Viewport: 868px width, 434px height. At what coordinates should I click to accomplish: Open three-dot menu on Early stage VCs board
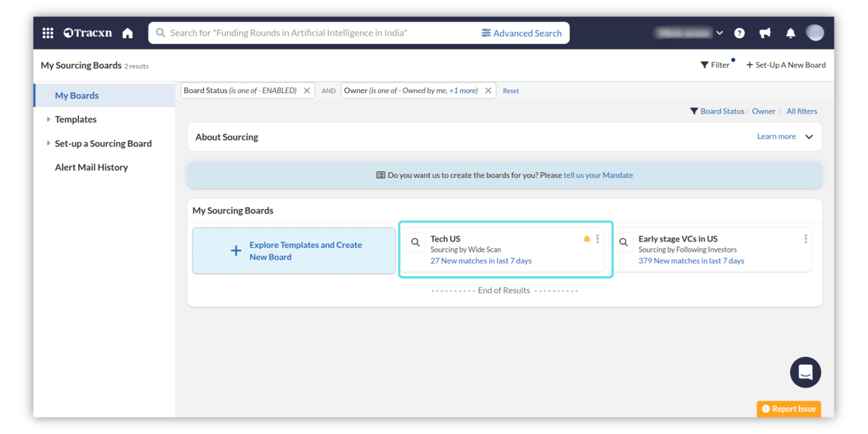[805, 239]
